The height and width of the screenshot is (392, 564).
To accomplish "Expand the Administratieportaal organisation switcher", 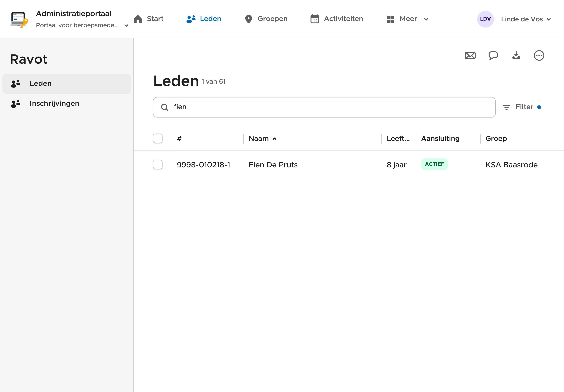I will pyautogui.click(x=126, y=25).
